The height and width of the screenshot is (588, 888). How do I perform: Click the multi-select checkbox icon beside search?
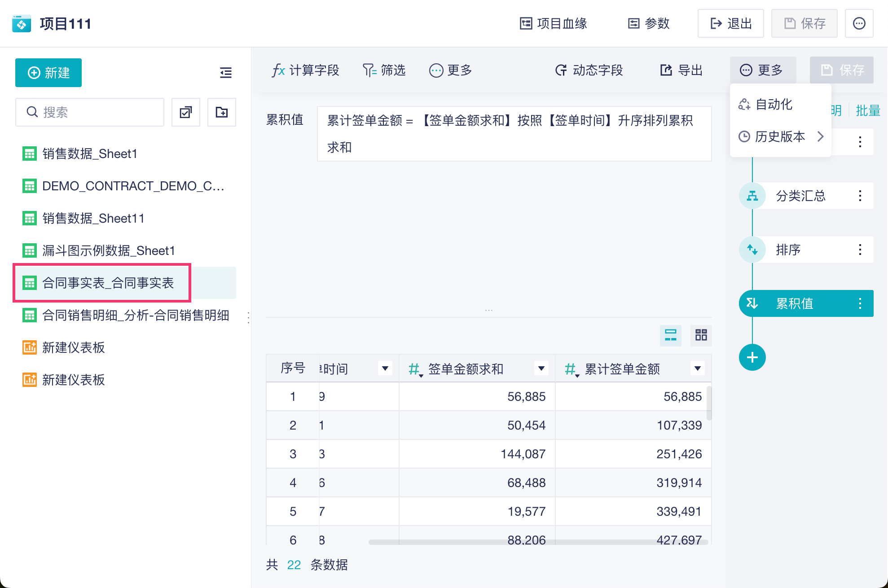[x=186, y=112]
